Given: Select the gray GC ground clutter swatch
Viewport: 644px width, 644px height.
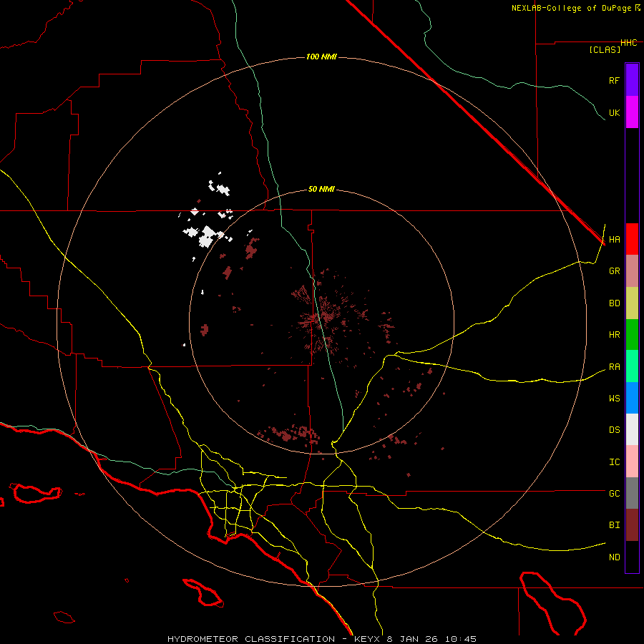Looking at the screenshot, I should [632, 493].
